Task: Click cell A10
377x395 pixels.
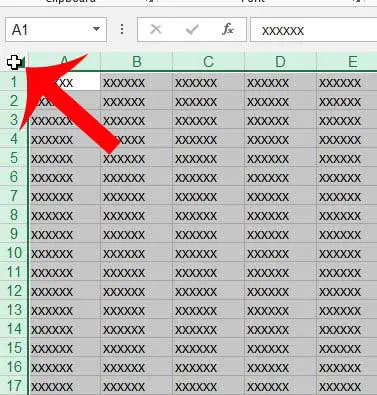Action: pyautogui.click(x=65, y=253)
